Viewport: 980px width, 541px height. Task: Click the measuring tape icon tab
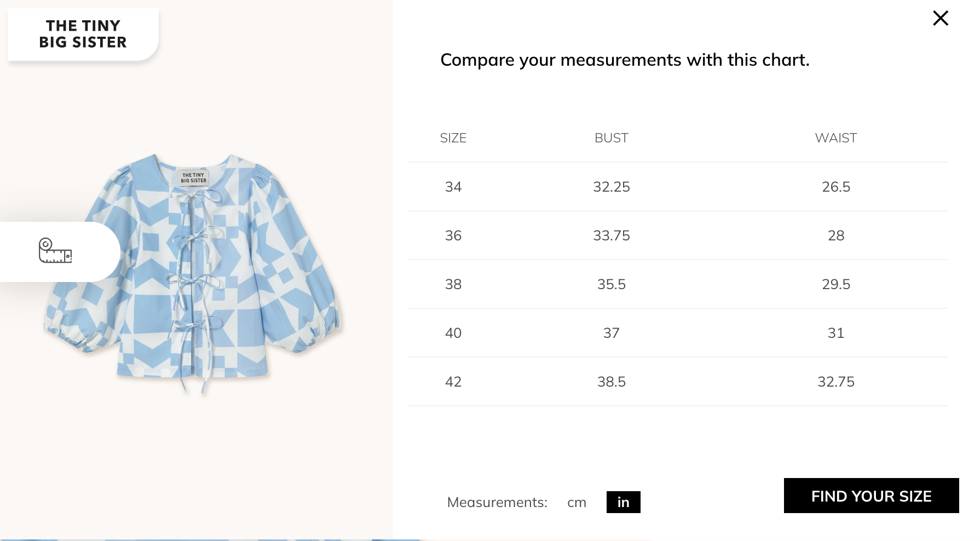point(55,251)
